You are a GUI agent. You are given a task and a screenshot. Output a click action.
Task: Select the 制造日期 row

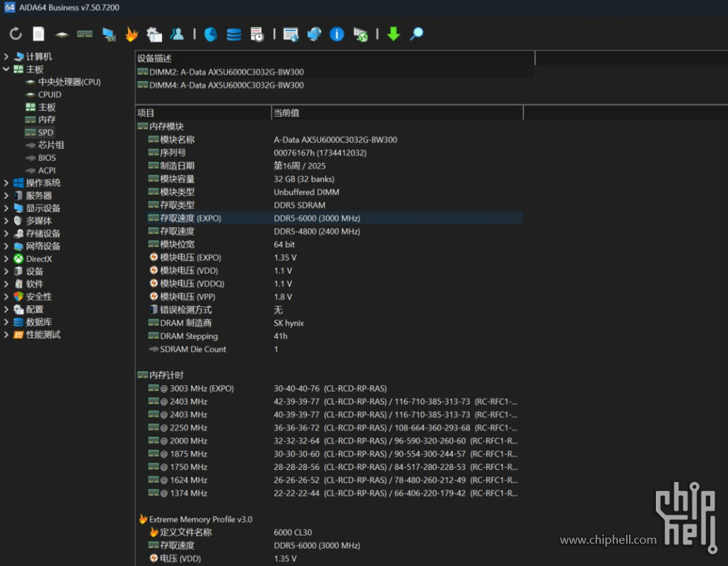coord(335,166)
